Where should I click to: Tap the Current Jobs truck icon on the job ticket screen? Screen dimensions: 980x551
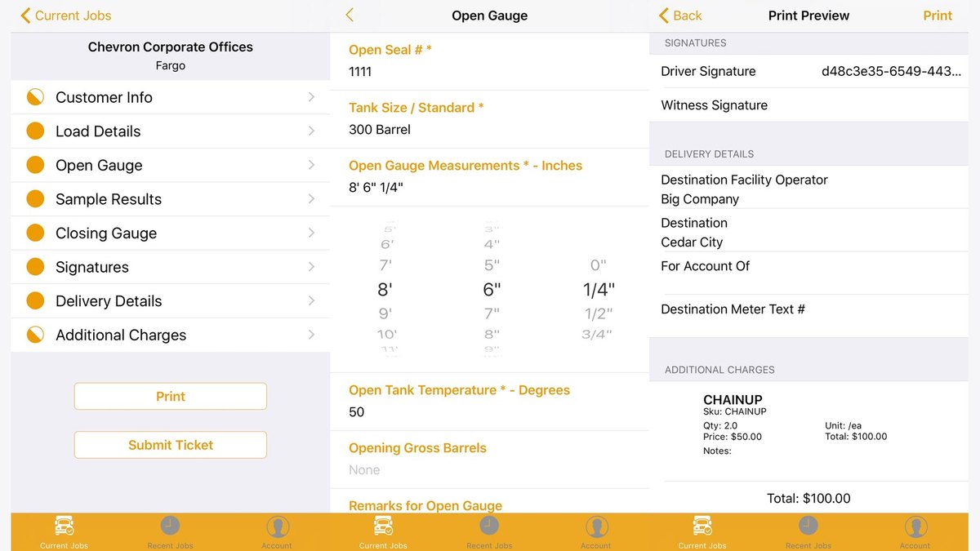click(64, 526)
